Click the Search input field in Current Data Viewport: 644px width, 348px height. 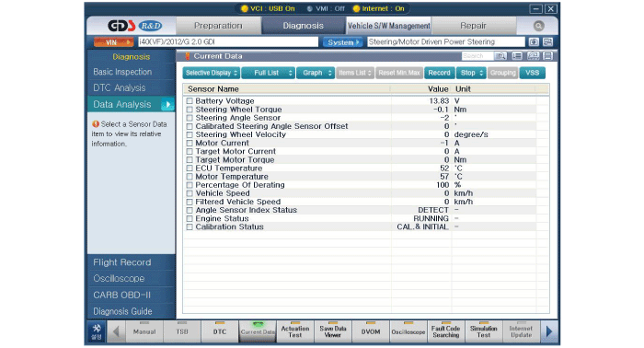[477, 56]
